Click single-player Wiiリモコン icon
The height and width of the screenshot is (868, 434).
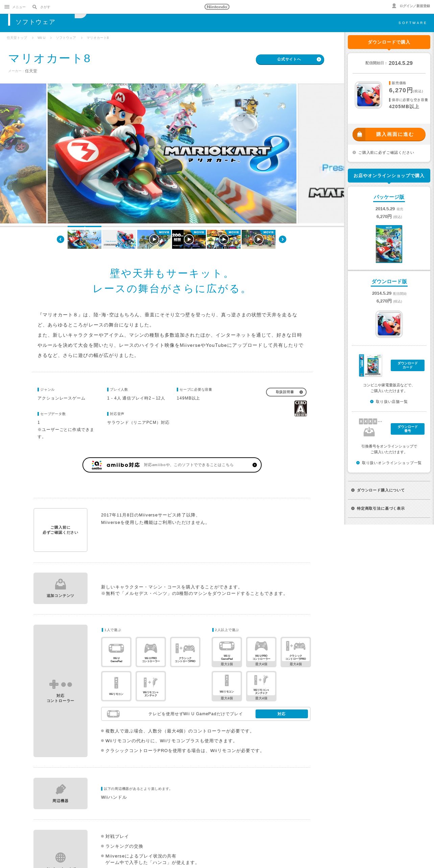point(116,686)
